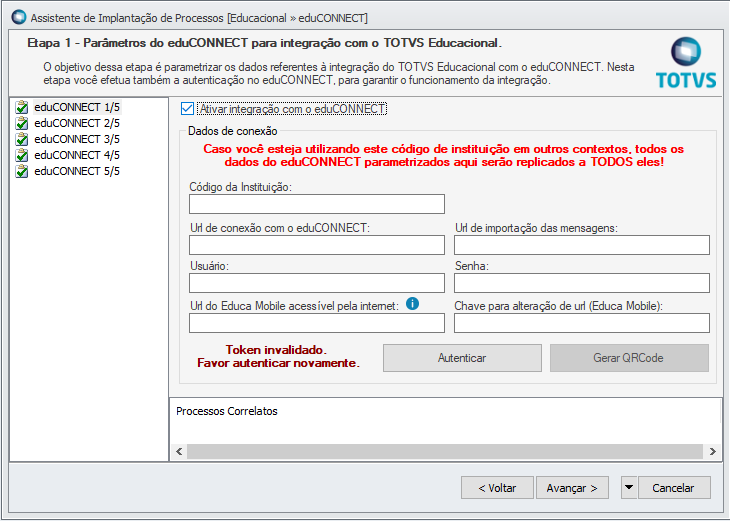
Task: Click the checklist icon beside eduCONNECT 1/5
Action: [21, 107]
